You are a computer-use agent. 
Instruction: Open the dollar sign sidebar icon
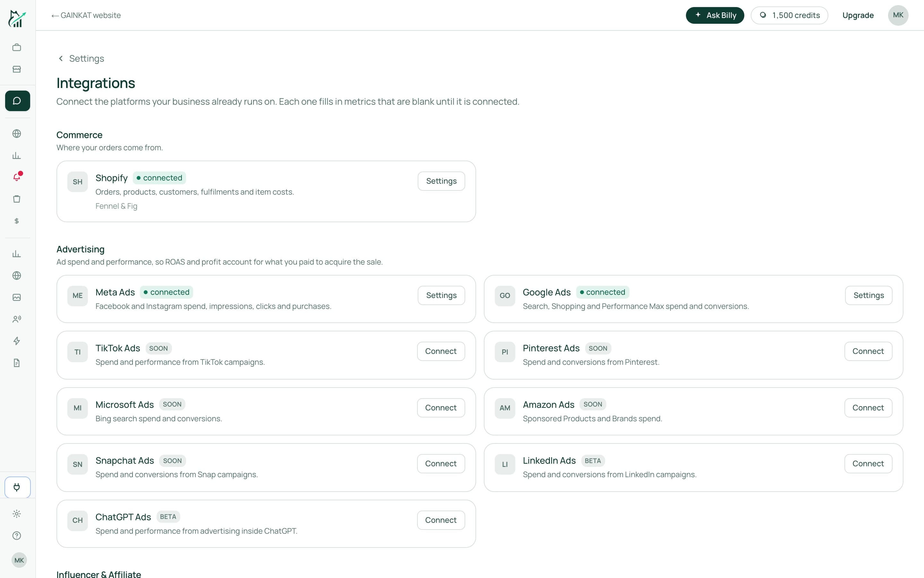coord(17,221)
